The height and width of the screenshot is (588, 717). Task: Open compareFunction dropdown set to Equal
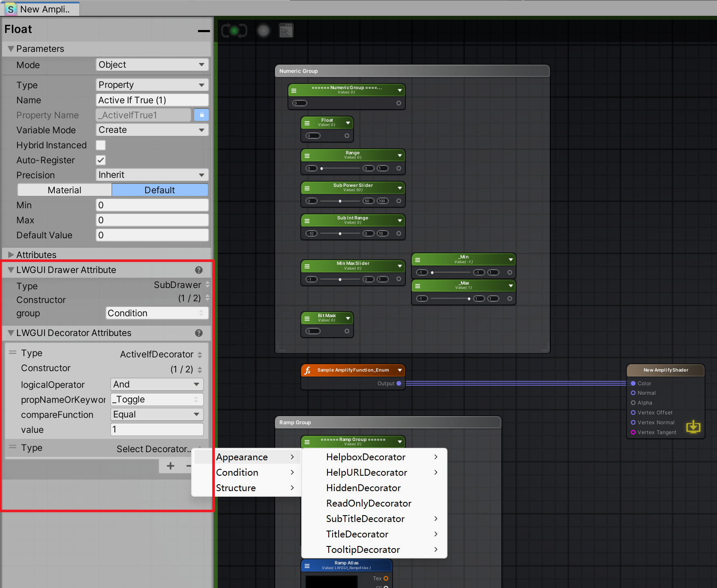coord(157,414)
